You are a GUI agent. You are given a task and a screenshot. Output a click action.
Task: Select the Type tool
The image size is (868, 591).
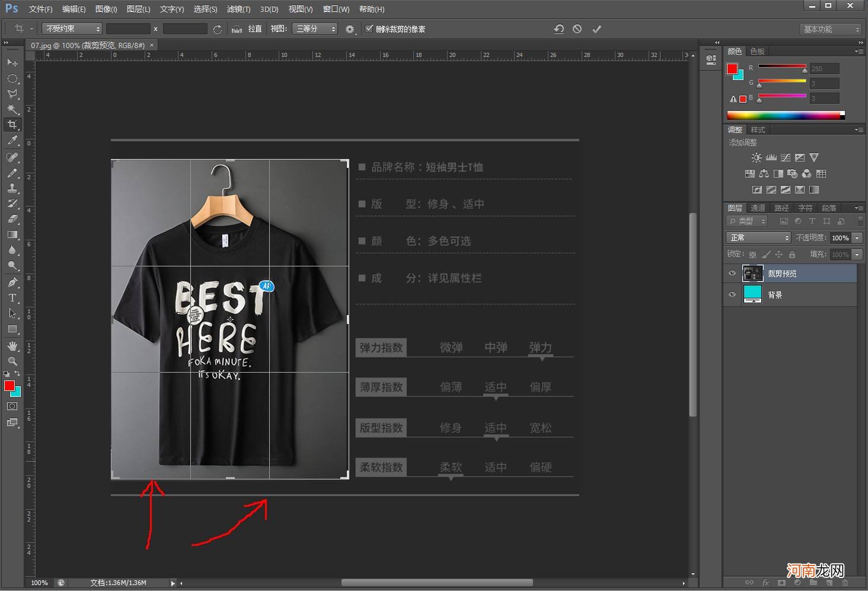(12, 298)
